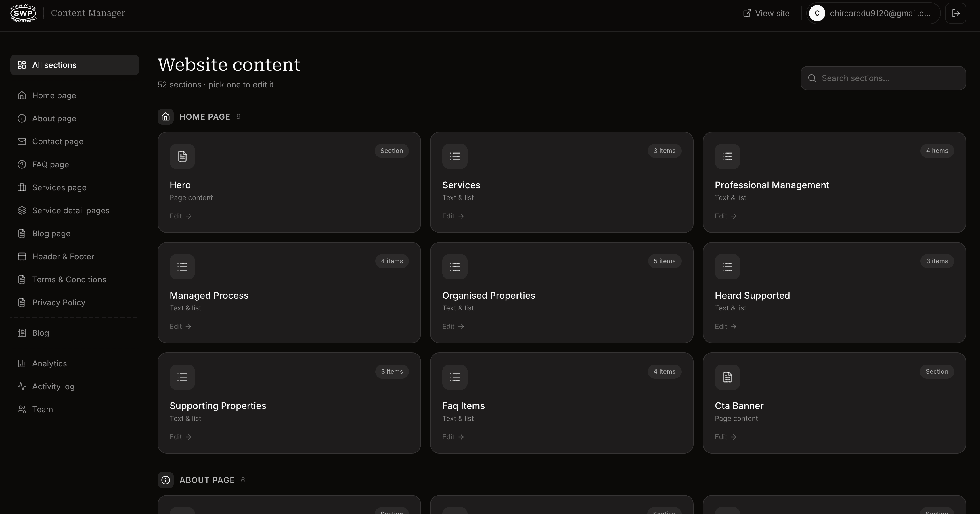Open Header & Footer in the sidebar

(74, 256)
